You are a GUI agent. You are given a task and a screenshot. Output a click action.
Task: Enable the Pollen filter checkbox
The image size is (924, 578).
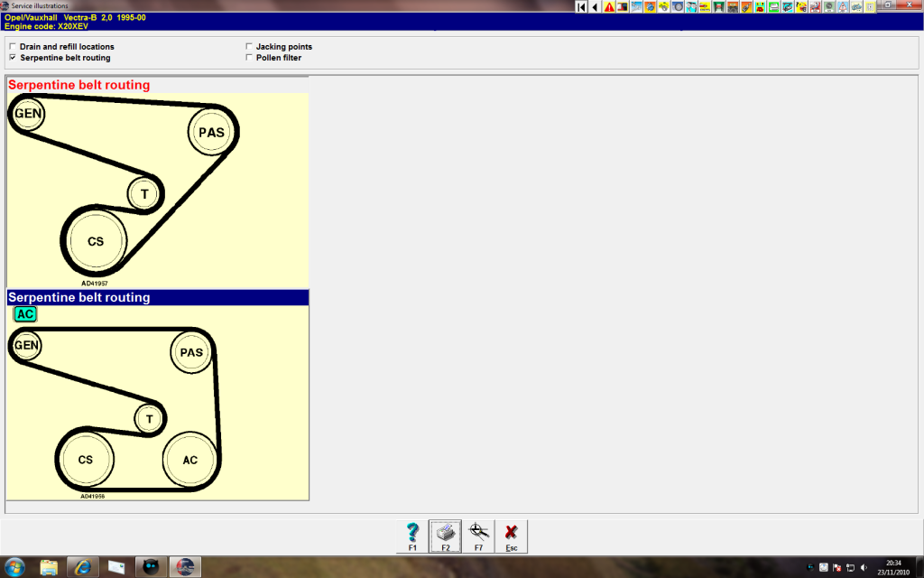tap(249, 58)
